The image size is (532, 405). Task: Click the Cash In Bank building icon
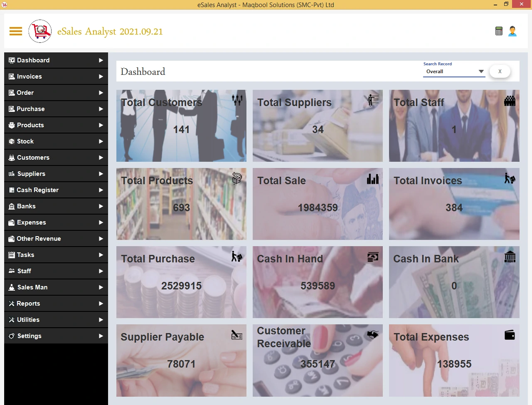[510, 257]
